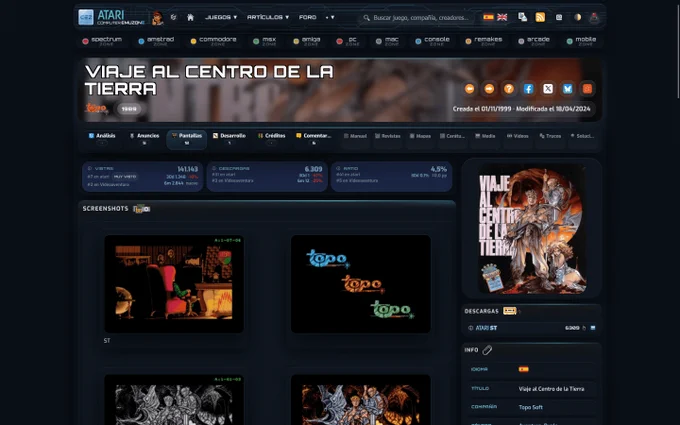Enlarge the Viaje al Centro cover art
This screenshot has width=680, height=425.
click(532, 229)
